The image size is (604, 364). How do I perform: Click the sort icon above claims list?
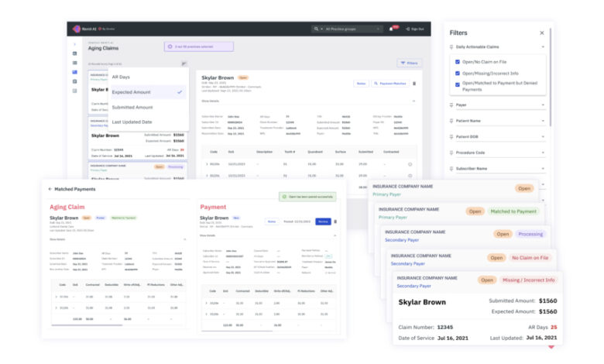point(184,64)
